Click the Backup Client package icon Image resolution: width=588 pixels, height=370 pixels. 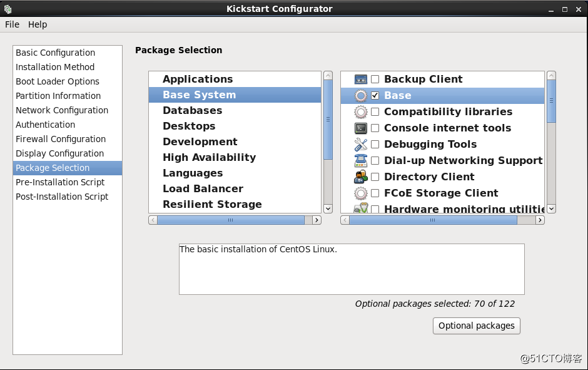click(361, 79)
